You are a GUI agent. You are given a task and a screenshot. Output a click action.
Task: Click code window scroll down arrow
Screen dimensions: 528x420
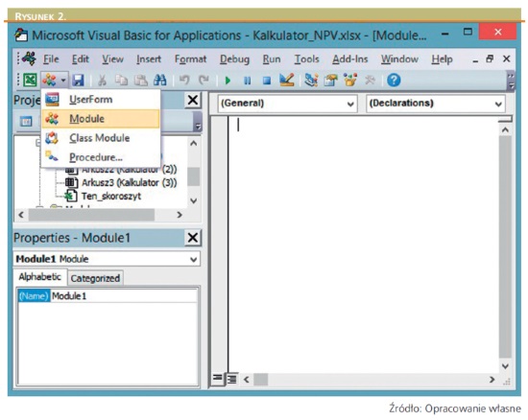(x=505, y=366)
